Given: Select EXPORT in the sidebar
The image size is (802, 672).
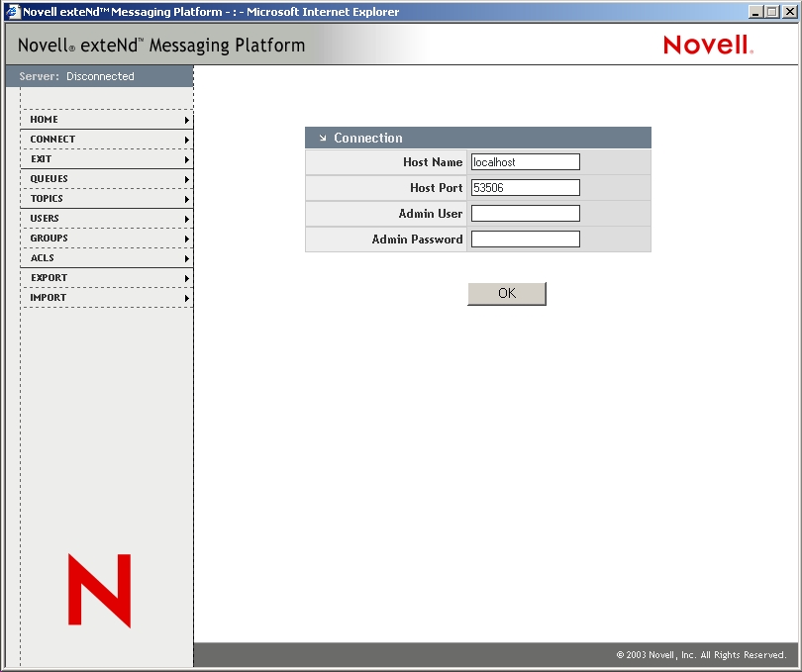Looking at the screenshot, I should (106, 278).
